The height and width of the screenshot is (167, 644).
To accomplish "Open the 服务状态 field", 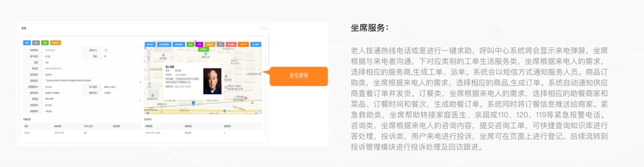I will 121,93.
